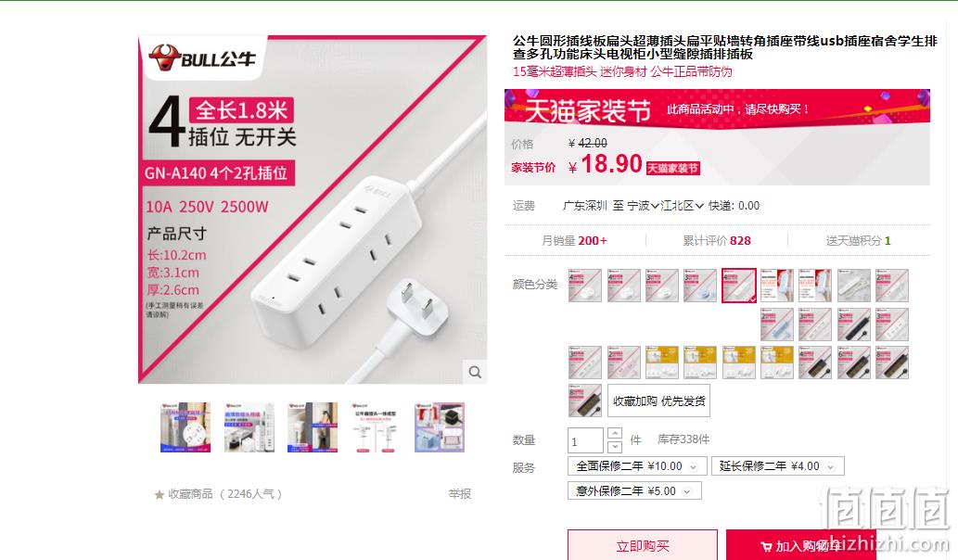This screenshot has width=958, height=560.
Task: View the last gallery thumbnail with black cube
Action: [440, 426]
